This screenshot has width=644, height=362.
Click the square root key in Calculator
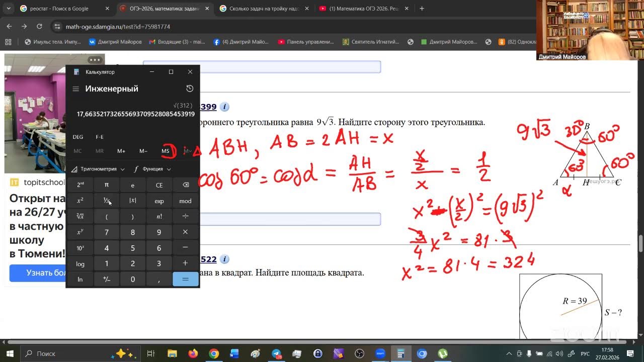click(x=80, y=216)
